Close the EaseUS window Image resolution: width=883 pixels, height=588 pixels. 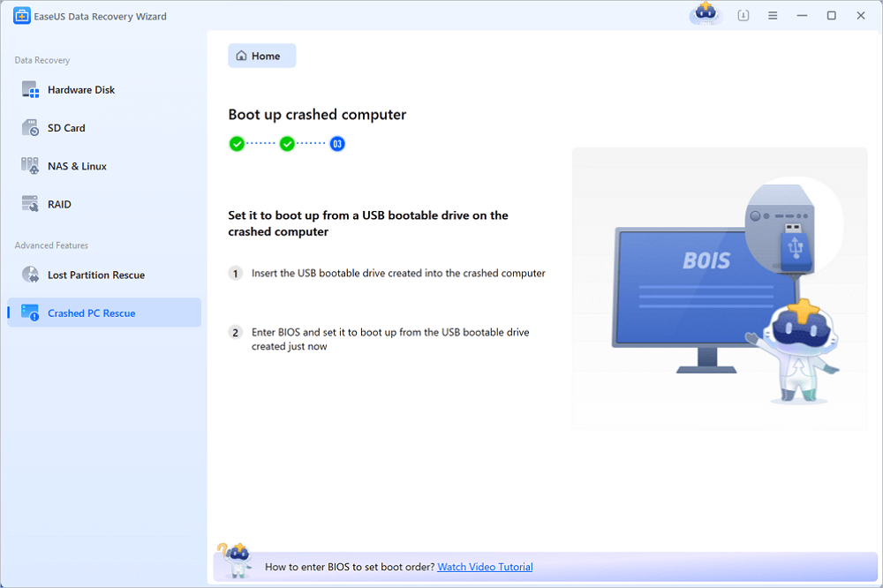860,16
